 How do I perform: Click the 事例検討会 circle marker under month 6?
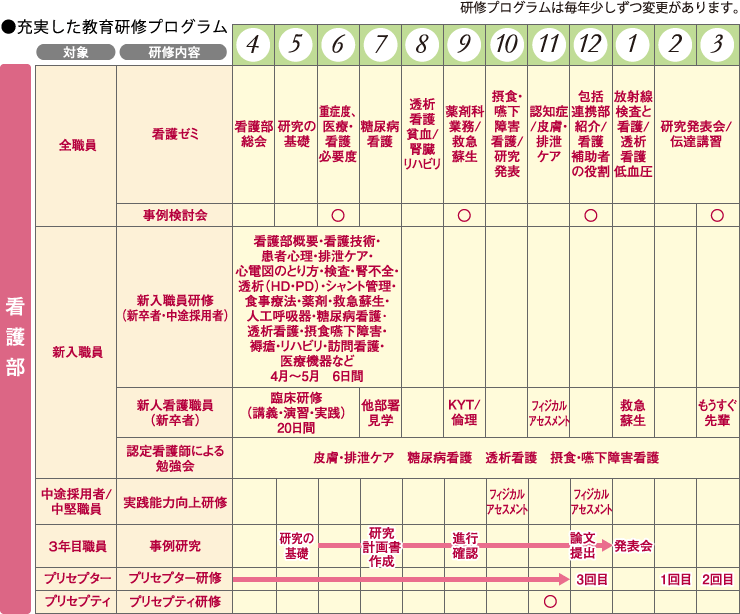338,214
